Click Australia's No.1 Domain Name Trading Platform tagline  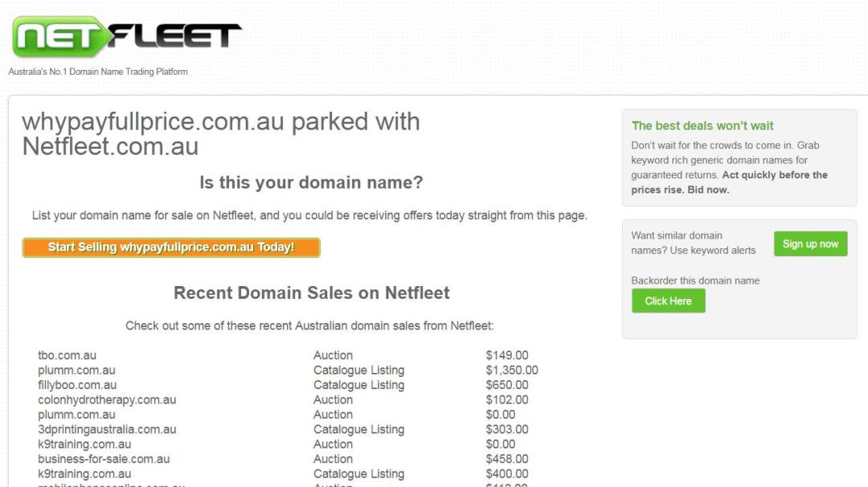(98, 72)
